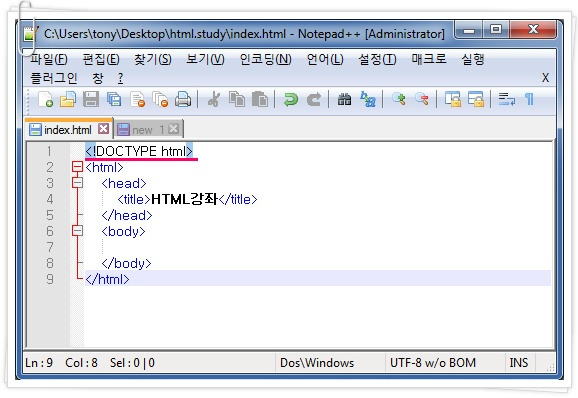Click the </html> tag on line 9

click(107, 279)
